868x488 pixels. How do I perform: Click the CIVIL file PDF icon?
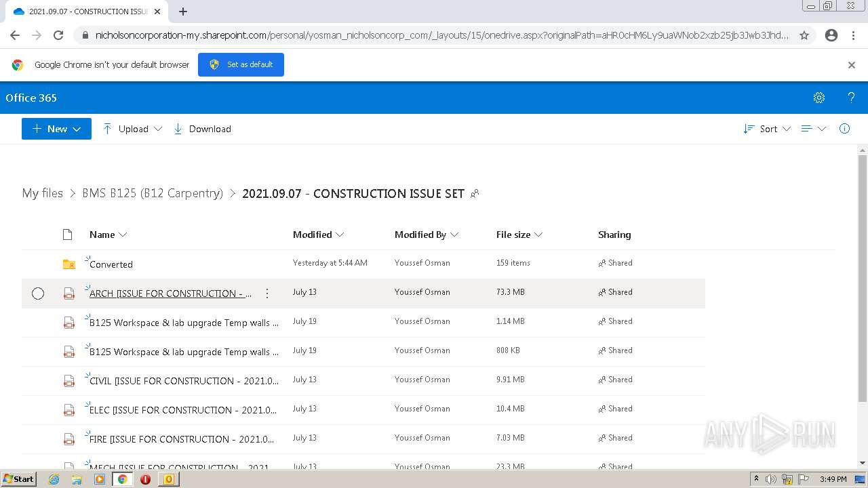[x=68, y=381]
